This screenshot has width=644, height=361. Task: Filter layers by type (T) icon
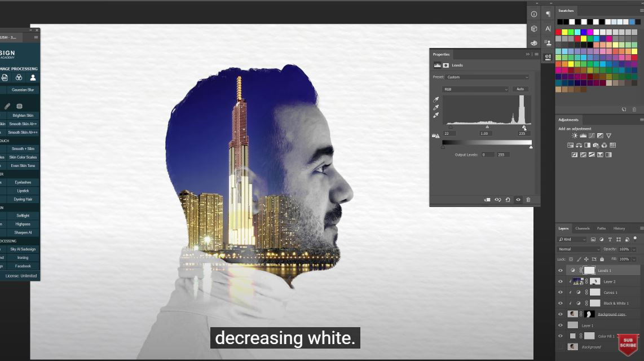(x=610, y=239)
